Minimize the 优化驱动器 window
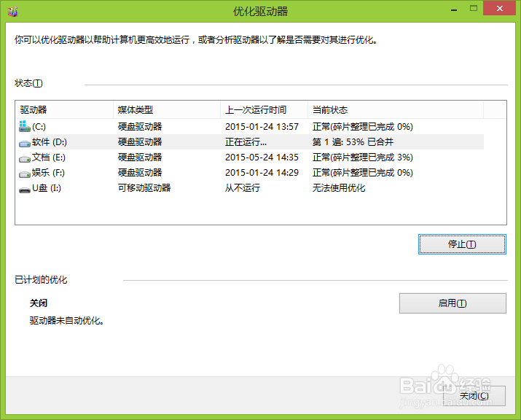This screenshot has width=521, height=420. (454, 9)
